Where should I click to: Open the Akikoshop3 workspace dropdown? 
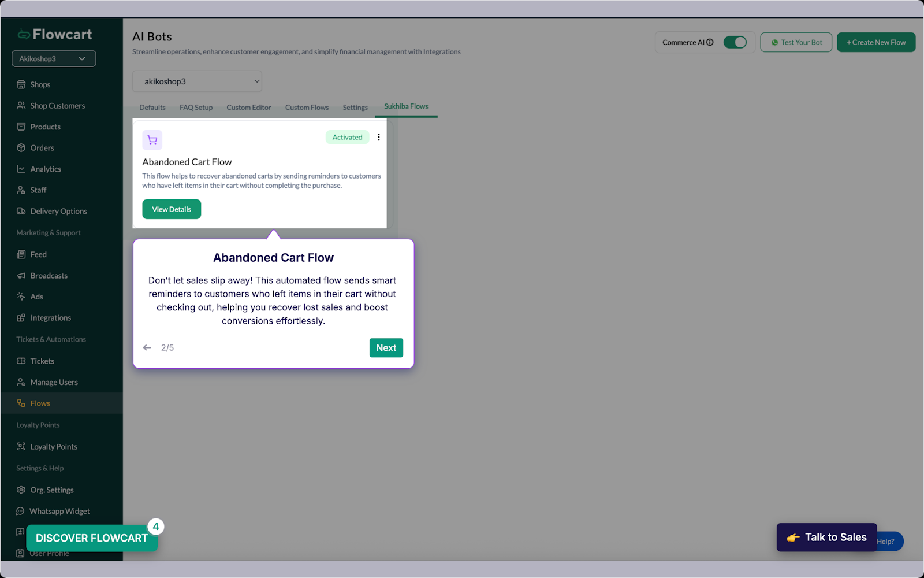click(x=54, y=58)
